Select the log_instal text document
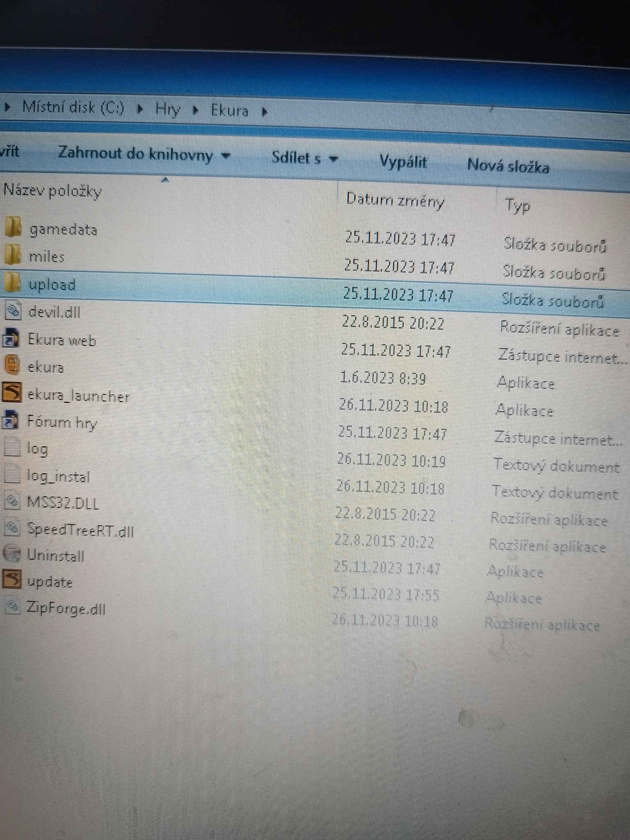The height and width of the screenshot is (840, 630). pos(58,476)
